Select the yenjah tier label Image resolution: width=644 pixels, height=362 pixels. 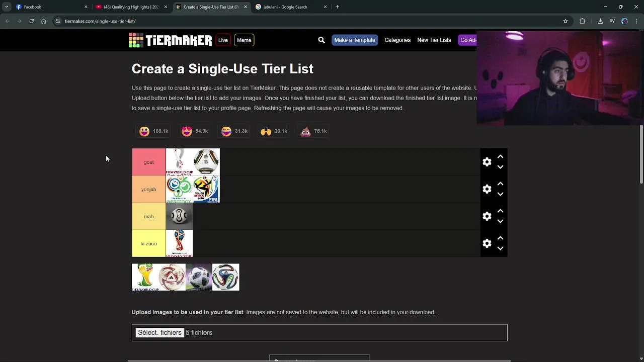tap(148, 189)
